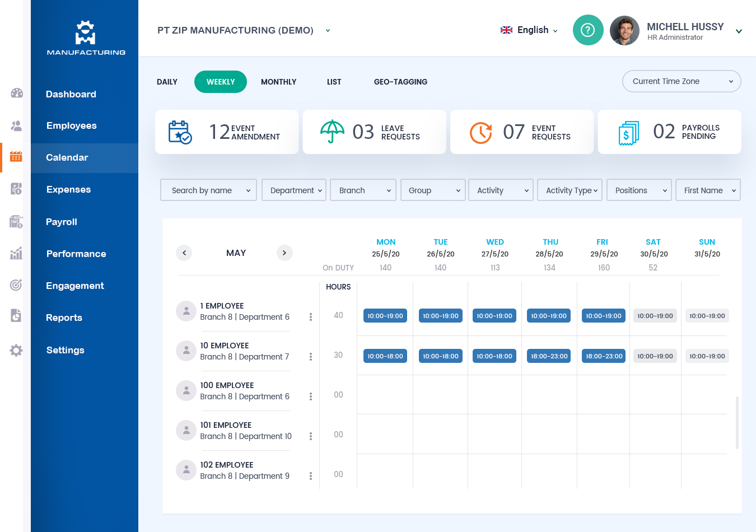Screen dimensions: 756x532
Task: Advance to next month with right arrow
Action: click(x=284, y=253)
